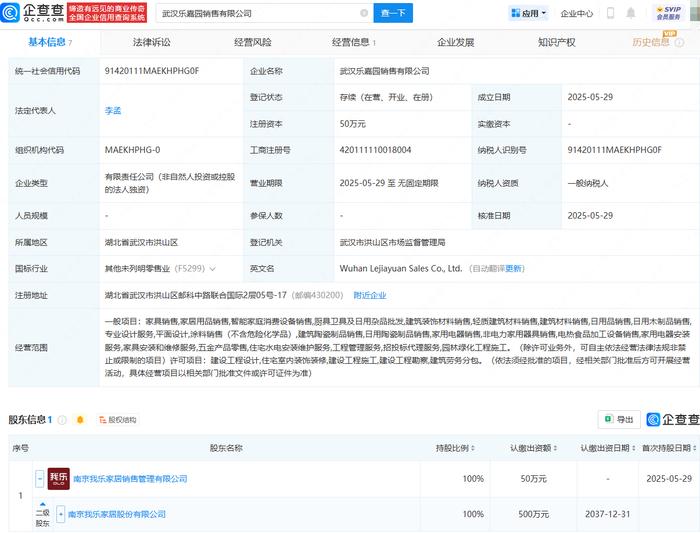Click the 2025-05-29 首次持股日期 cell

[x=669, y=479]
